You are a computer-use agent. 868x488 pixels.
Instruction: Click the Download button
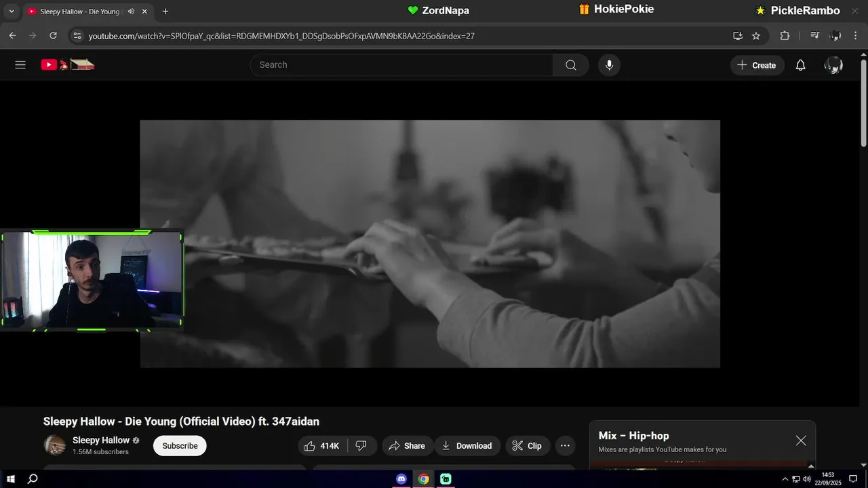pos(467,445)
